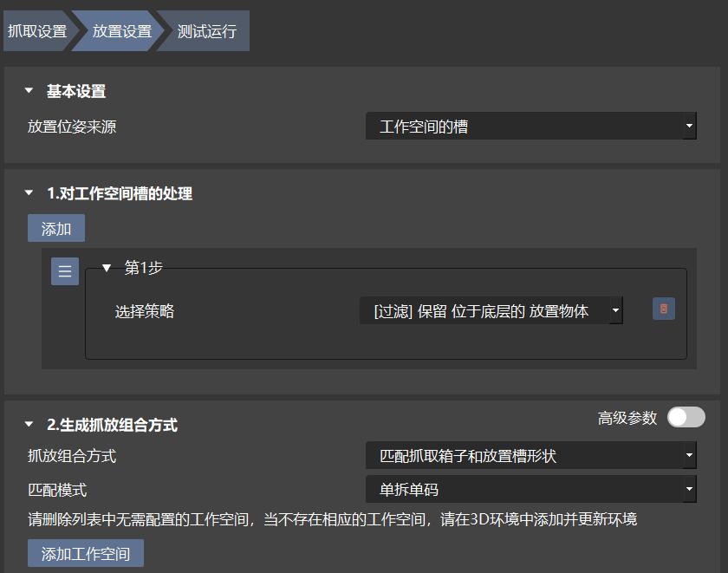Screen dimensions: 728x573
Task: Collapse the 基本设置 section
Action: pos(29,90)
